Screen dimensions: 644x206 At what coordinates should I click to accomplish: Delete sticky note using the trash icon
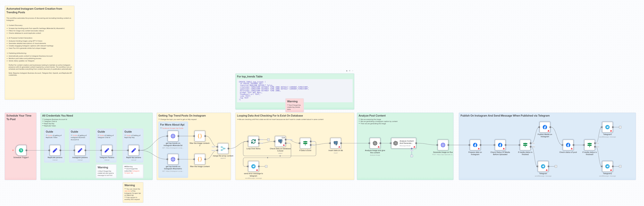347,71
